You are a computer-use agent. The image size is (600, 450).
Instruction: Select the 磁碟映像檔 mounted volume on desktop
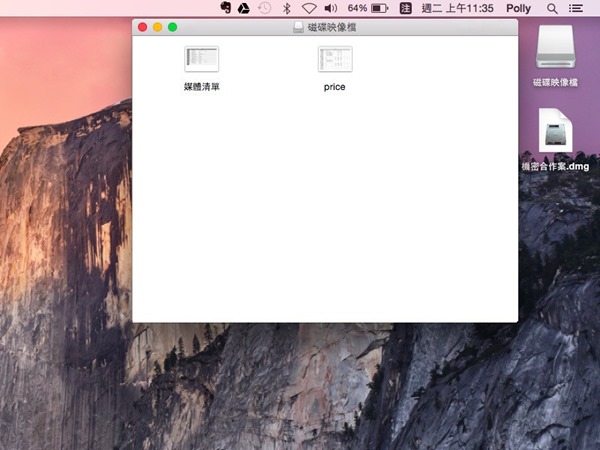pos(555,47)
